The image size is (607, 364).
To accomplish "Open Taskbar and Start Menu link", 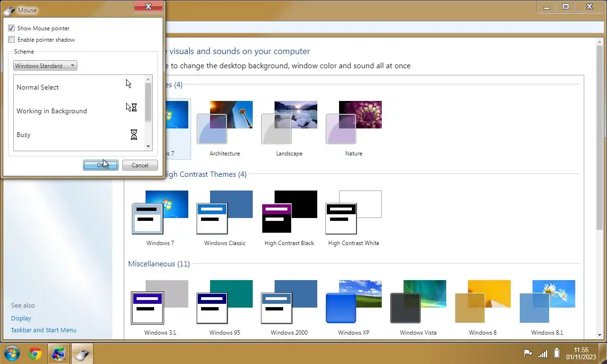I will [x=44, y=330].
